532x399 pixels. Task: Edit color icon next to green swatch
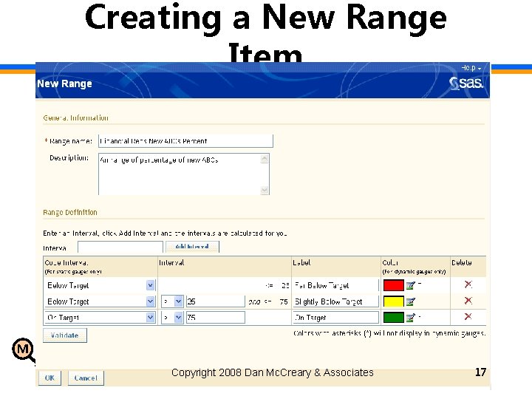(411, 317)
